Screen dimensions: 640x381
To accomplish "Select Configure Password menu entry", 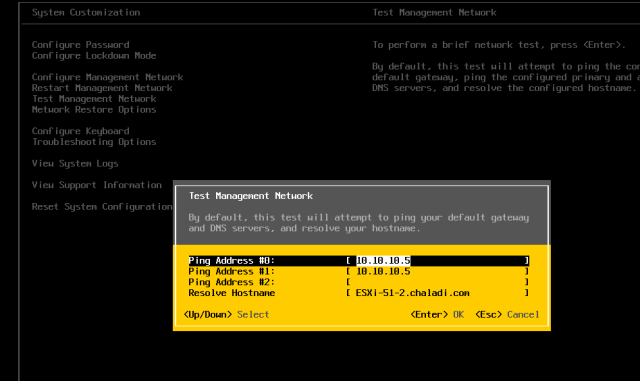I will [80, 45].
